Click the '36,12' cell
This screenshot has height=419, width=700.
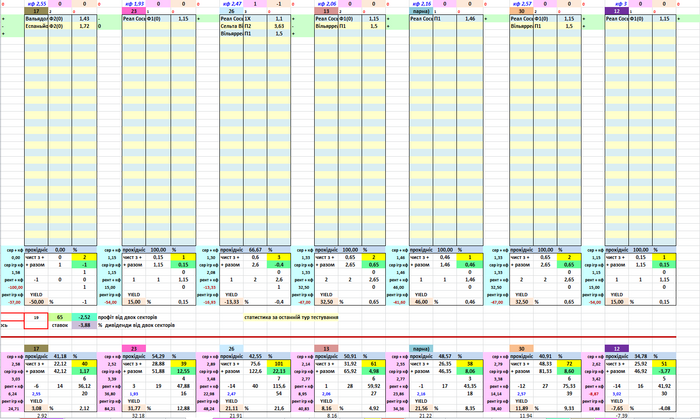tap(84, 386)
